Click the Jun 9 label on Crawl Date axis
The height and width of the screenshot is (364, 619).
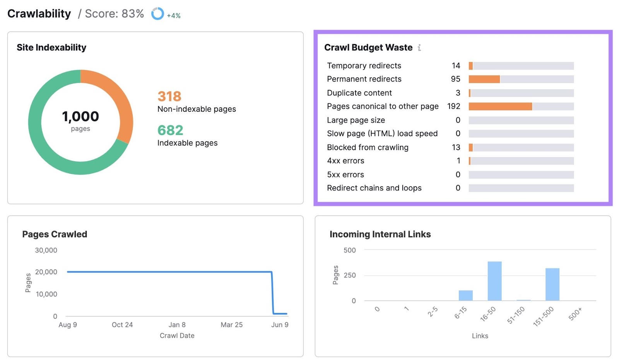[x=280, y=325]
